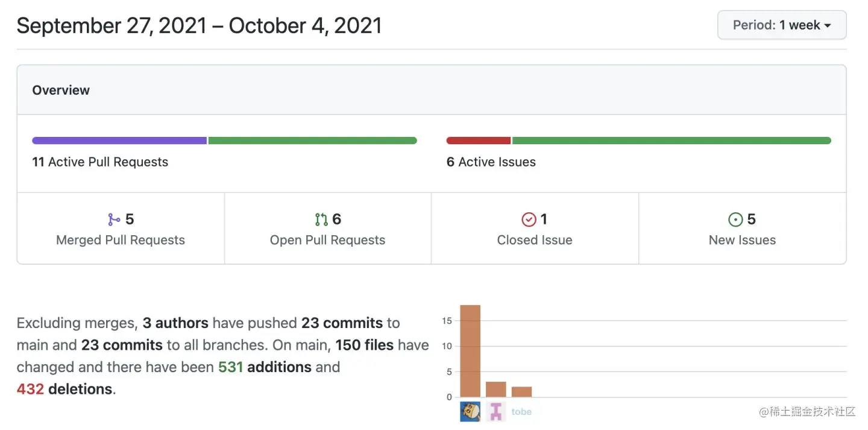The width and height of the screenshot is (868, 430).
Task: Click the green open pull request icon
Action: click(321, 220)
